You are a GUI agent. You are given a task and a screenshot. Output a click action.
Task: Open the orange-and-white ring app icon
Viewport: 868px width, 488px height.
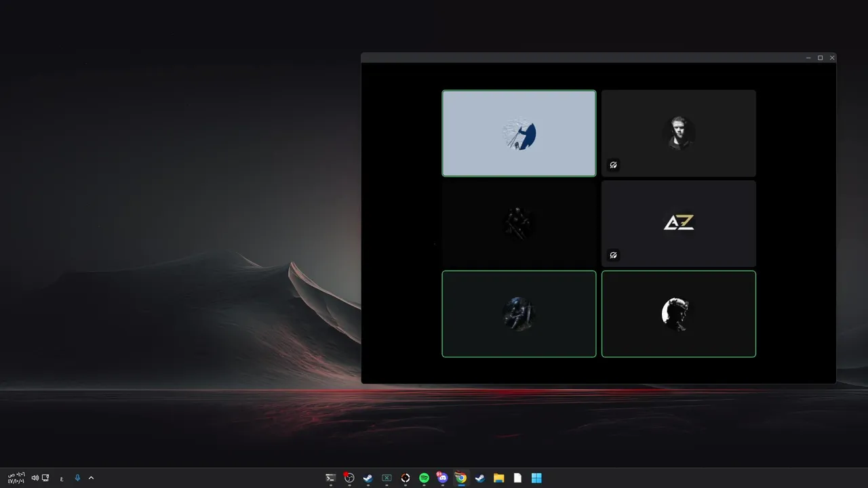point(406,478)
